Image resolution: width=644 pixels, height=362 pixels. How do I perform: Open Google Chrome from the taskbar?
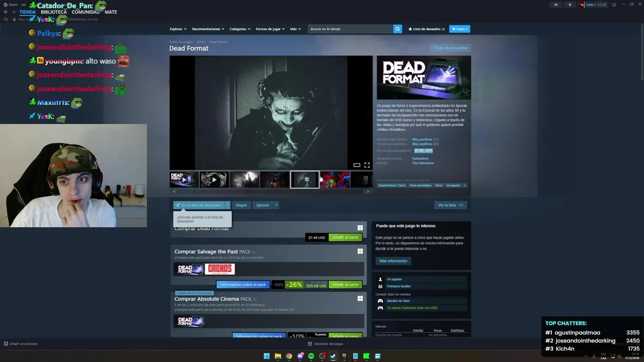pyautogui.click(x=289, y=356)
